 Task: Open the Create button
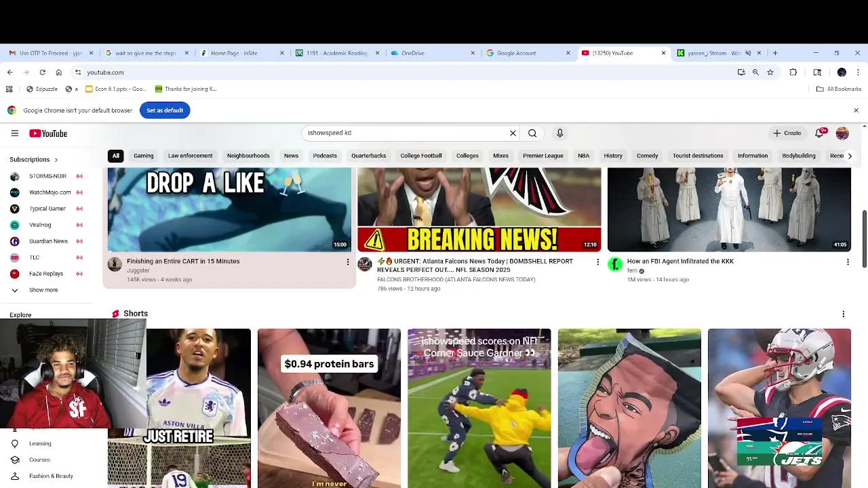click(x=787, y=134)
